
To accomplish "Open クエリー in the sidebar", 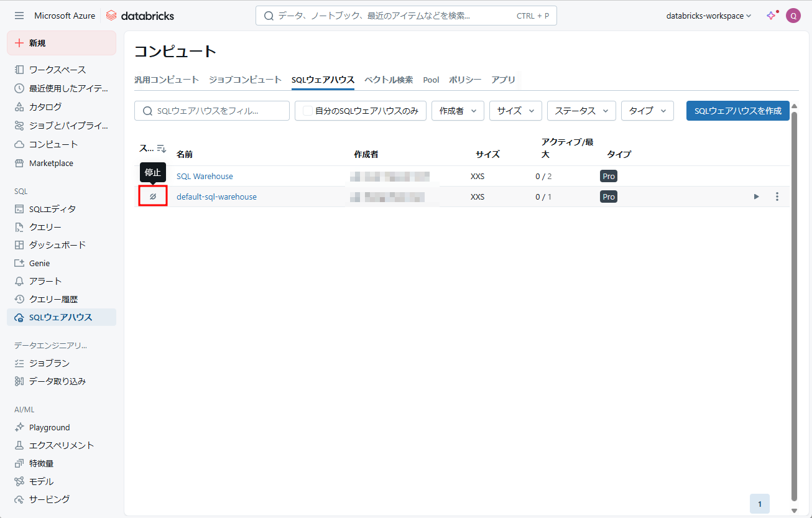I will pyautogui.click(x=62, y=227).
